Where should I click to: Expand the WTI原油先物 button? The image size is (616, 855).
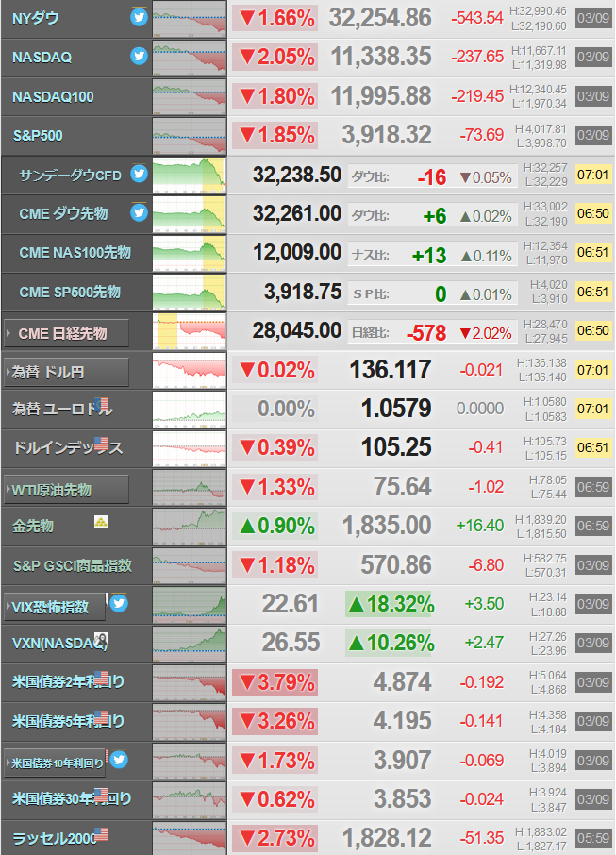point(67,490)
